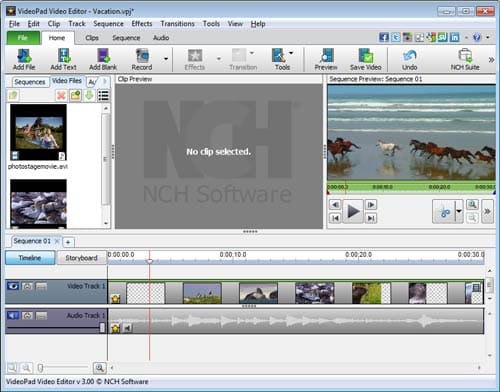Screen dimensions: 500x392
Task: Step to the next frame
Action: [x=371, y=204]
